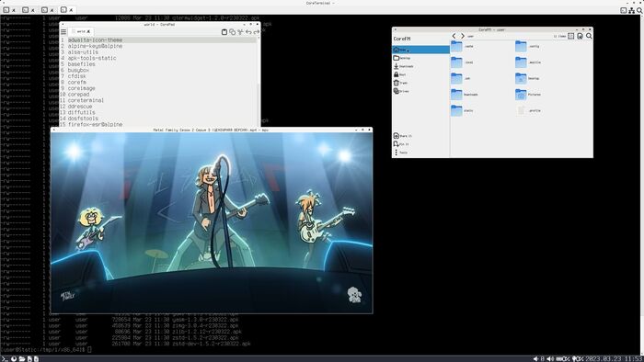Click Share It in CoreFM sidebar
This screenshot has height=362, width=644.
pyautogui.click(x=403, y=136)
